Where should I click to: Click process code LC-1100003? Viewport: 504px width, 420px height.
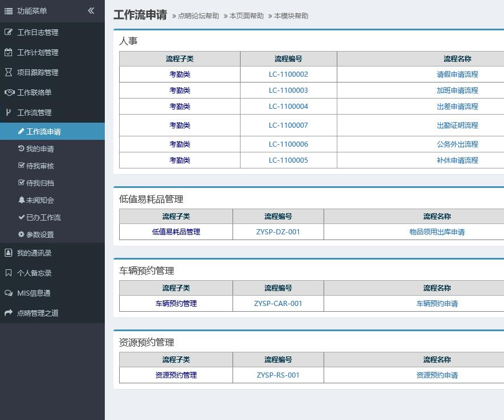tap(288, 91)
